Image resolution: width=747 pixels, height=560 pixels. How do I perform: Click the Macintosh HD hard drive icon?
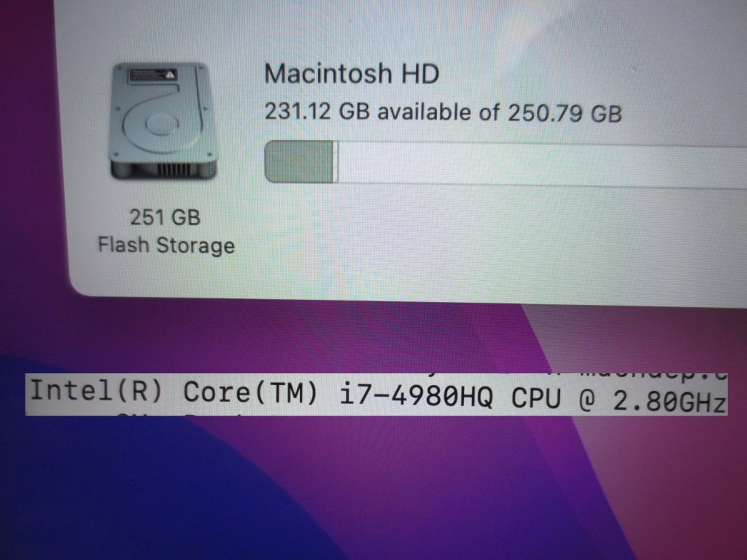point(163,122)
